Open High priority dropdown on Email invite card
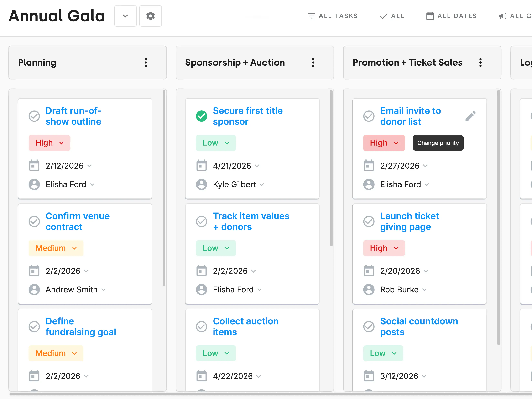This screenshot has height=399, width=532. [x=384, y=143]
